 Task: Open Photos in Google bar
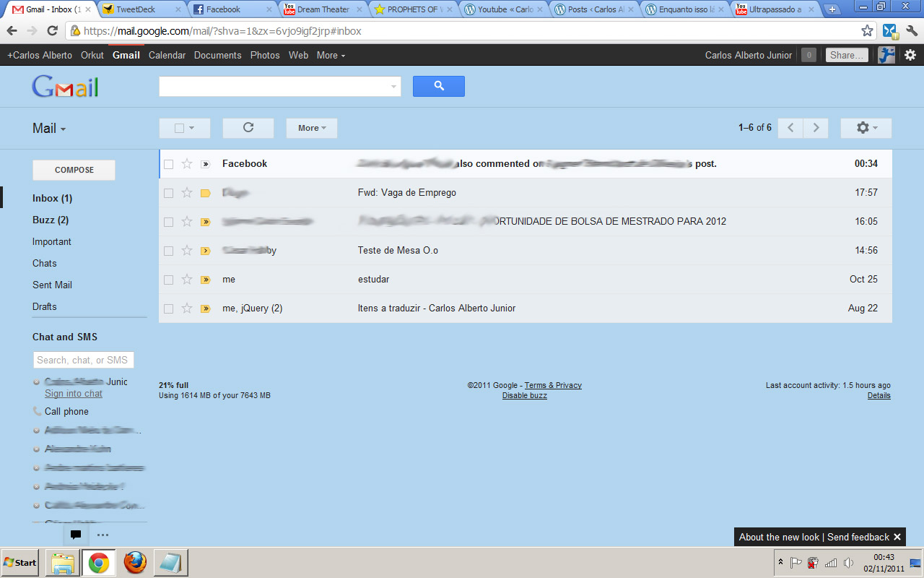[265, 55]
